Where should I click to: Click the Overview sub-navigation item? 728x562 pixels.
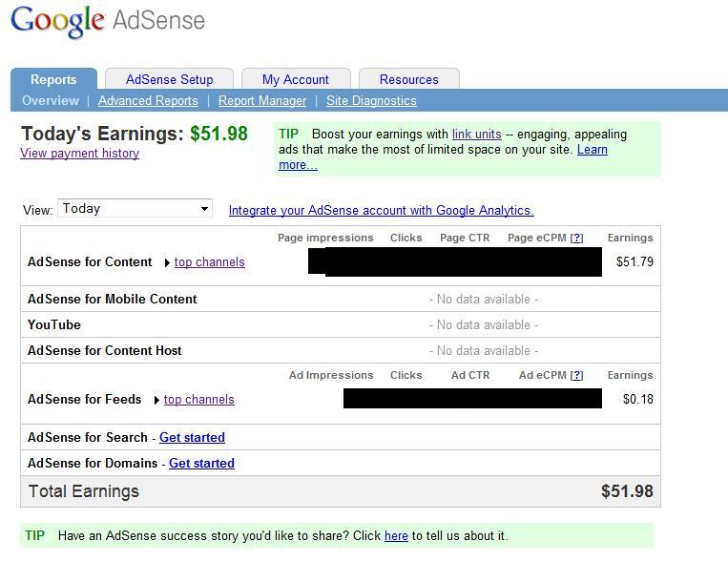click(51, 101)
